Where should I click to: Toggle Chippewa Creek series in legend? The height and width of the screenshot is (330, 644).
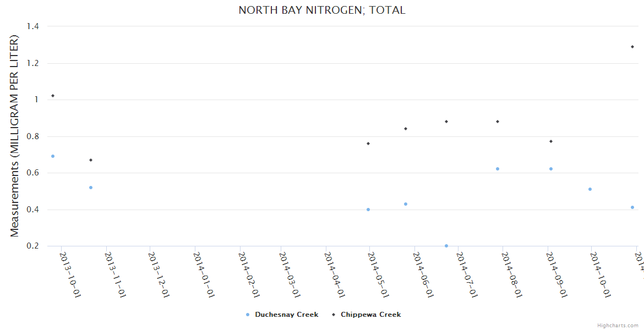[x=370, y=315]
